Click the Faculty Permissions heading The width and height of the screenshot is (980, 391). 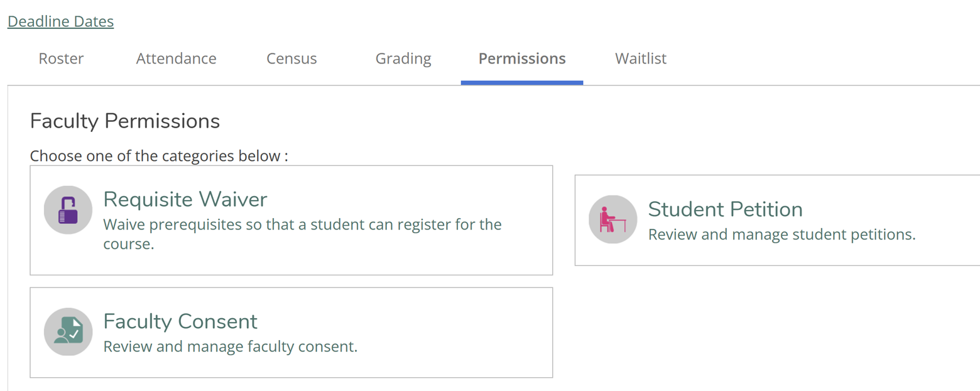[x=124, y=121]
